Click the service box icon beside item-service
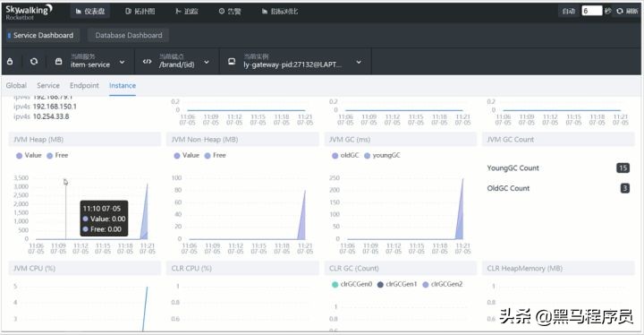Screen dimensions: 644x335 pos(59,61)
